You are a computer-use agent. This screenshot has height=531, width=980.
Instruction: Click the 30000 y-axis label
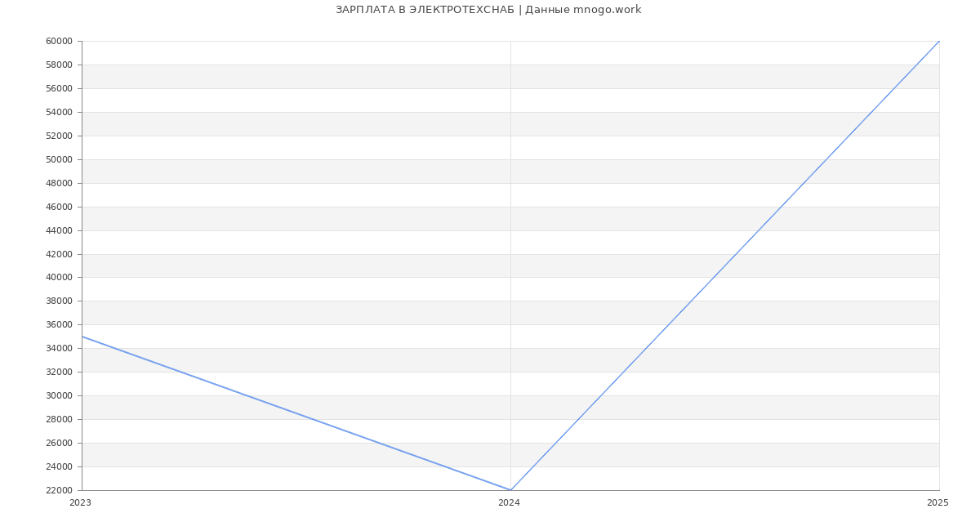click(60, 395)
